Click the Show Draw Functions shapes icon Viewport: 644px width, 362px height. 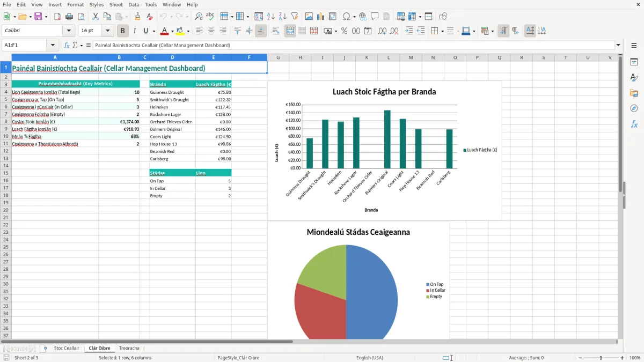coord(443,17)
